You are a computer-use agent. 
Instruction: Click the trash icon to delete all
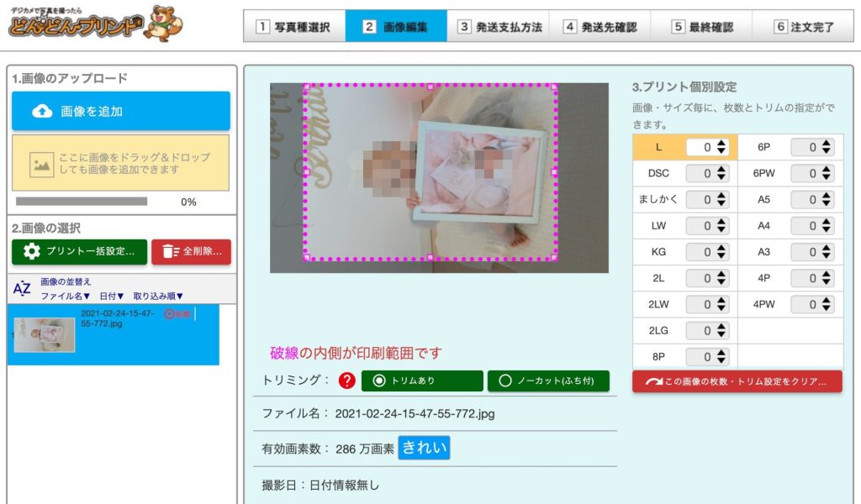tap(170, 251)
